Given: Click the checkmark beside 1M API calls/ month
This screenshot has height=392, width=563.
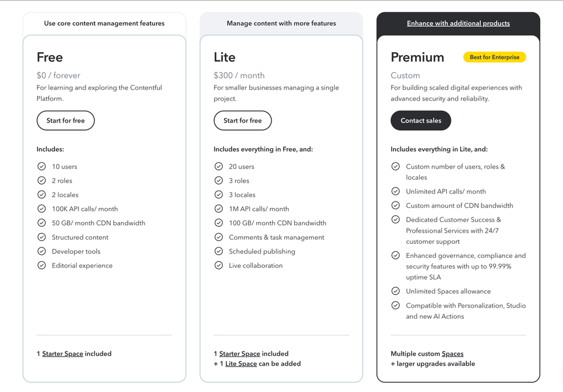Looking at the screenshot, I should coord(219,209).
